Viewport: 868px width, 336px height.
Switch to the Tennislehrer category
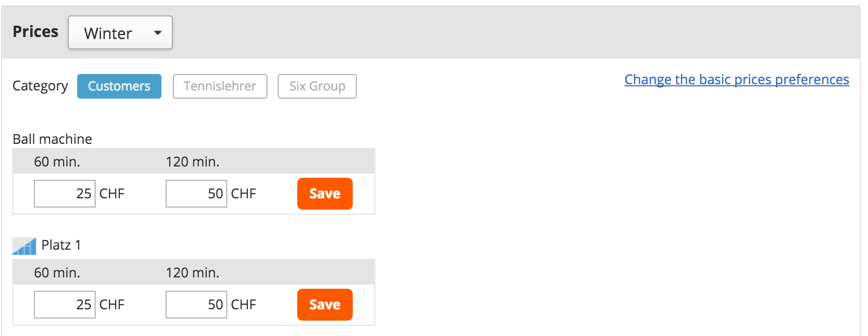tap(220, 86)
